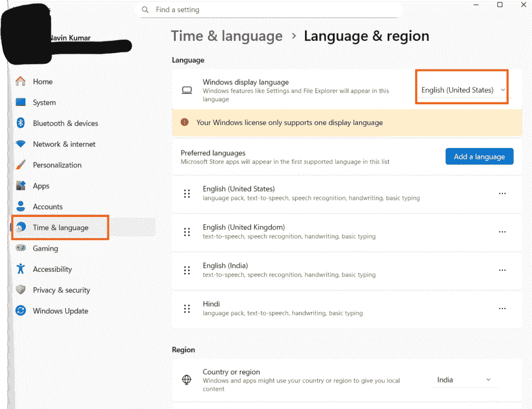Image resolution: width=532 pixels, height=409 pixels.
Task: Open System settings via monitor icon
Action: (x=21, y=102)
